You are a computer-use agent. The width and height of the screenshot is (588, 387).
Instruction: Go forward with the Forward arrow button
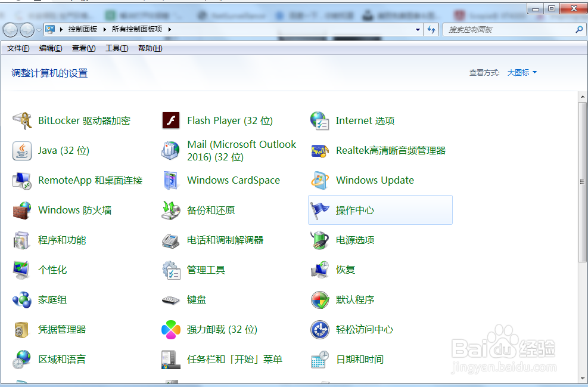coord(27,30)
